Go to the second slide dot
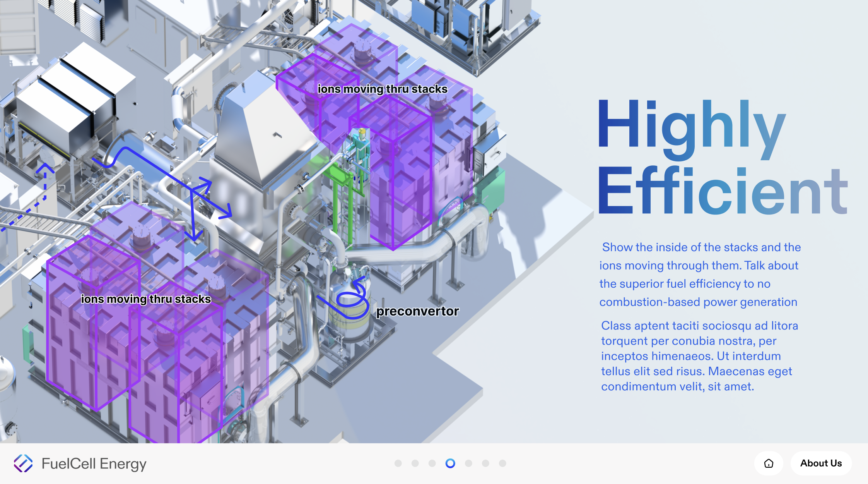 415,463
